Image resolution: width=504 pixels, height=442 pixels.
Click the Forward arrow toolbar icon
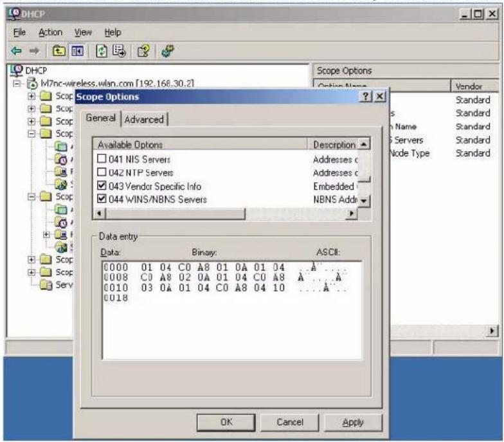click(x=35, y=51)
